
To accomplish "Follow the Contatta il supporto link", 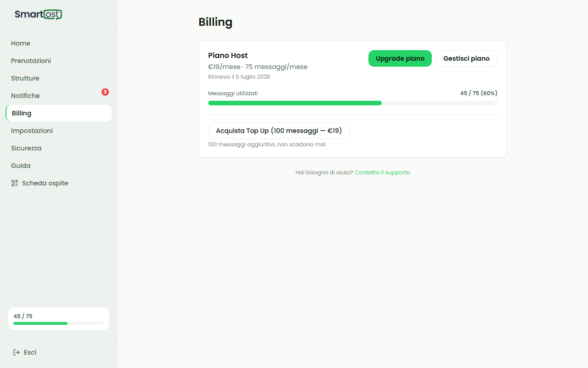I will click(x=382, y=172).
